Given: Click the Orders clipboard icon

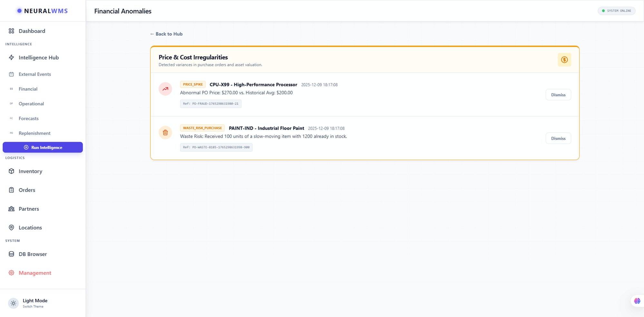Looking at the screenshot, I should [11, 190].
